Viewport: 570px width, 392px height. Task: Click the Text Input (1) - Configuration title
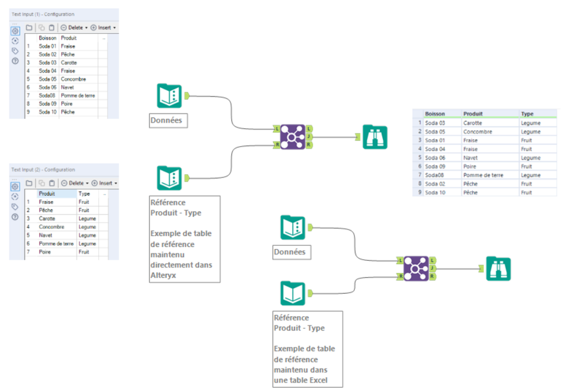[x=43, y=14]
